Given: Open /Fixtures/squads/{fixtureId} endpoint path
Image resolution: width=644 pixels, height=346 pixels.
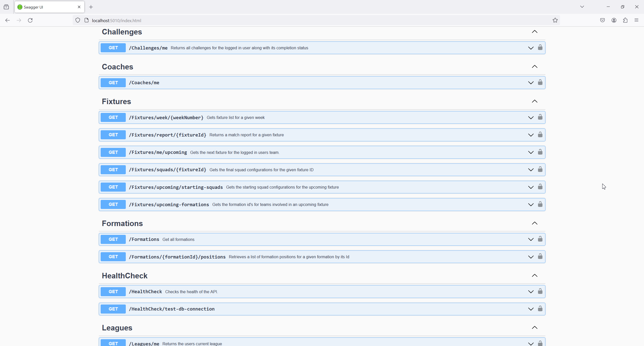Looking at the screenshot, I should tap(168, 170).
